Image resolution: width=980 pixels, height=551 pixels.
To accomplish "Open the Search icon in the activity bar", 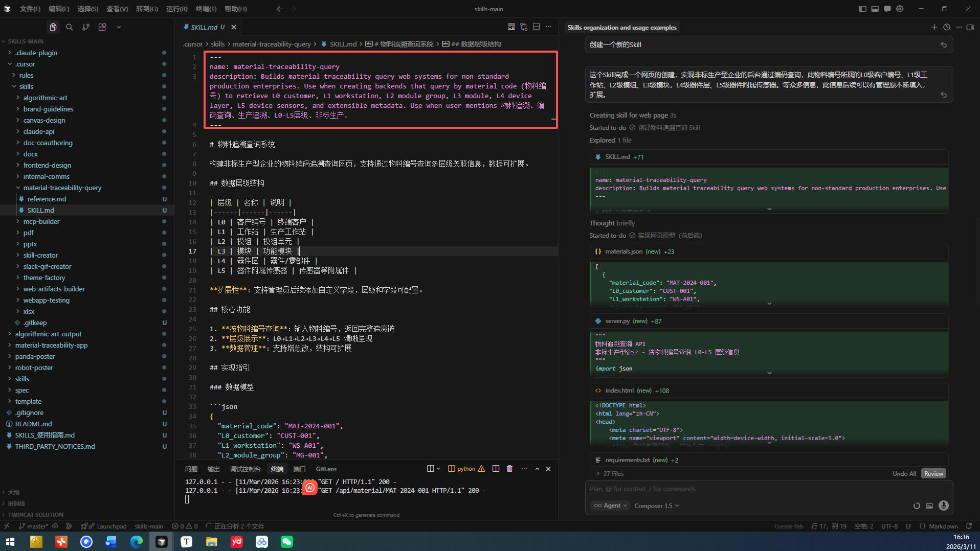I will click(70, 27).
